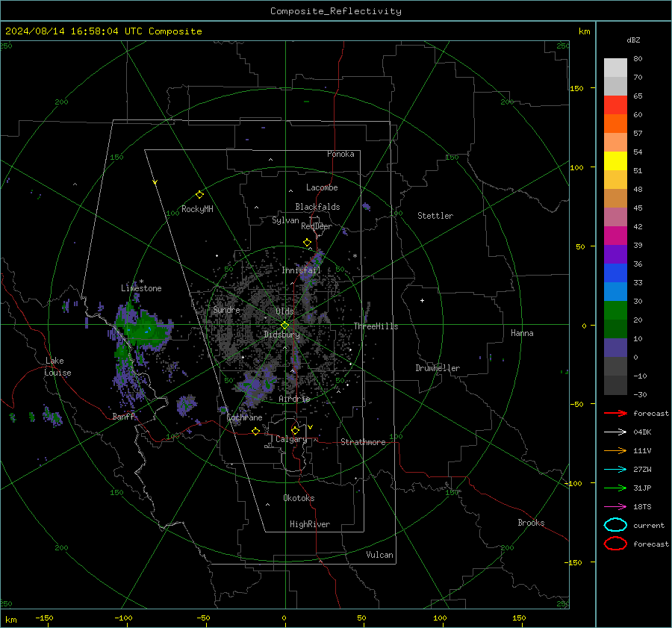The width and height of the screenshot is (672, 628).
Task: Click the Strathmore label
Action: (x=363, y=442)
